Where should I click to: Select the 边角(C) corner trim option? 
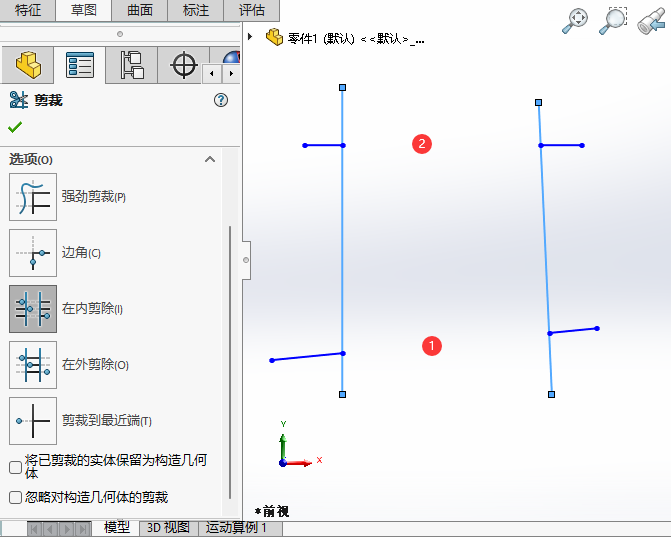(33, 253)
